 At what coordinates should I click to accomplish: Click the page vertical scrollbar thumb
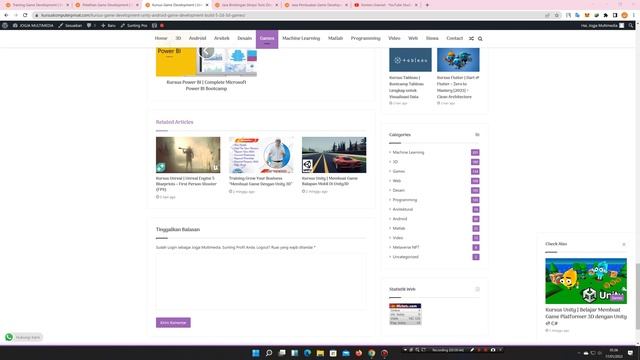pyautogui.click(x=637, y=296)
